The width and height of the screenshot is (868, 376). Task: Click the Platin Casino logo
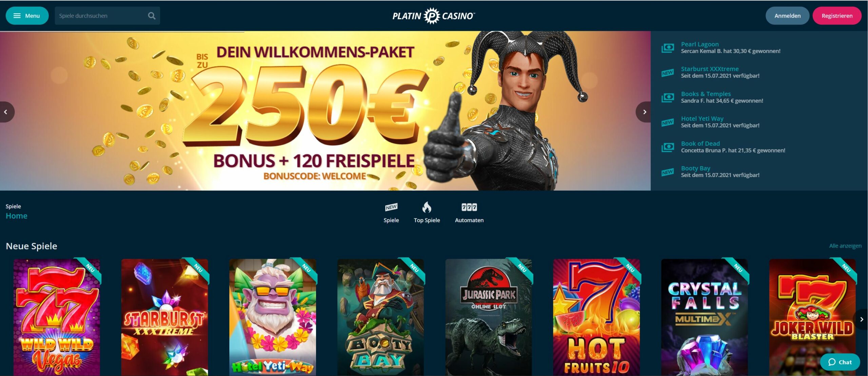tap(434, 16)
